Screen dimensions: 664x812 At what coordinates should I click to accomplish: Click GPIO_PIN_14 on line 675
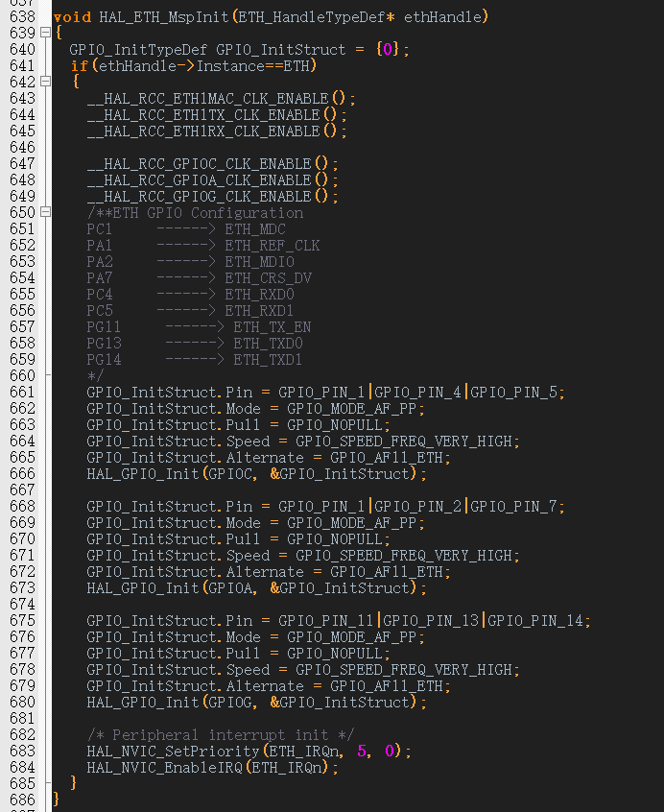(535, 620)
